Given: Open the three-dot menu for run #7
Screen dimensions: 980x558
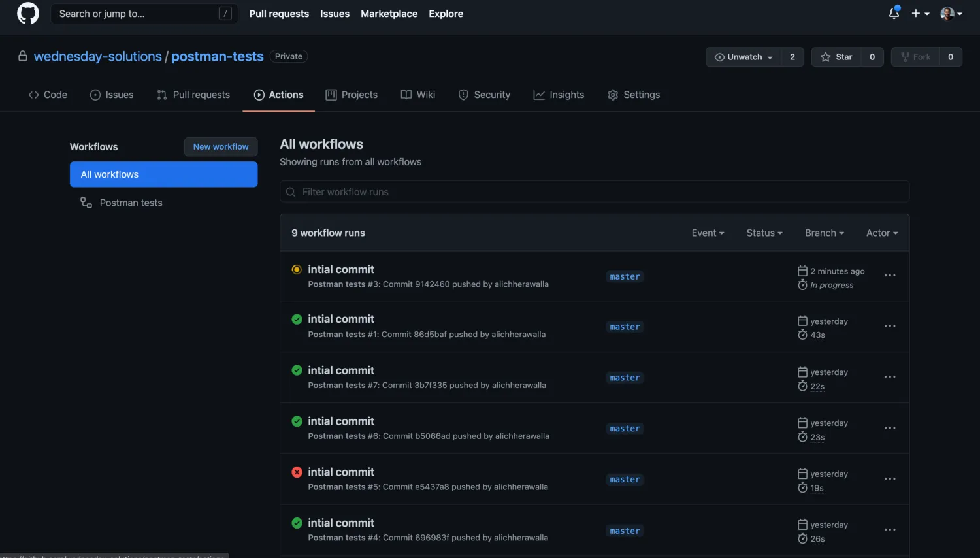Looking at the screenshot, I should [890, 377].
